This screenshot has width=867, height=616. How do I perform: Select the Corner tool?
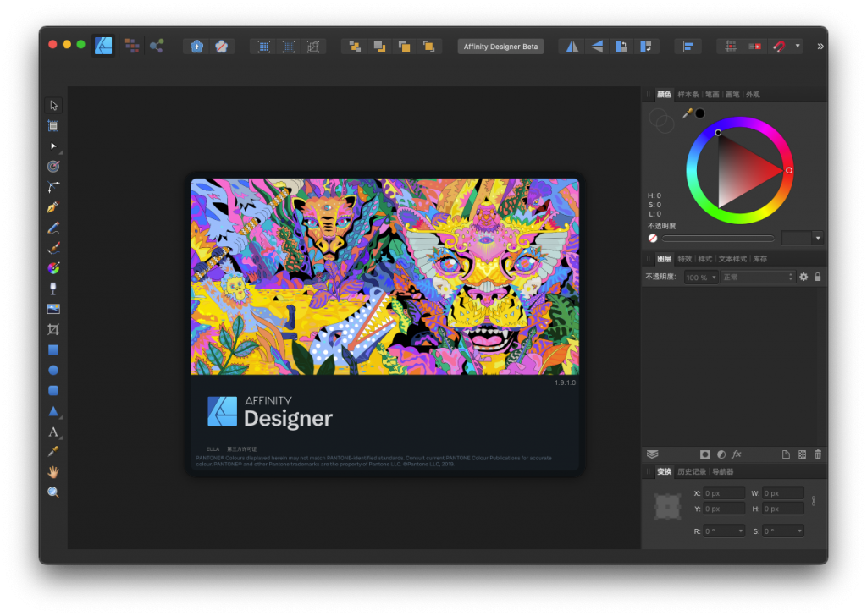pyautogui.click(x=53, y=187)
